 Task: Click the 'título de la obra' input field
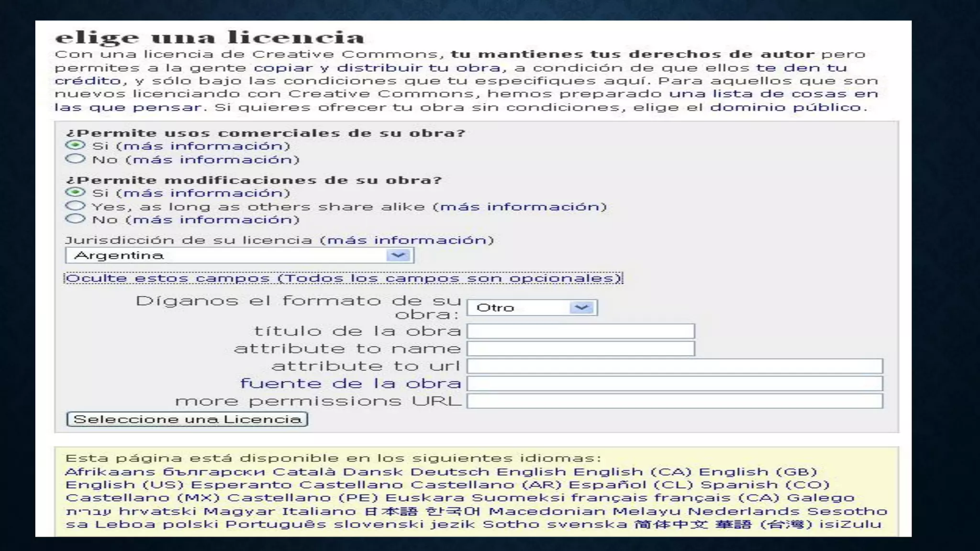click(x=580, y=331)
